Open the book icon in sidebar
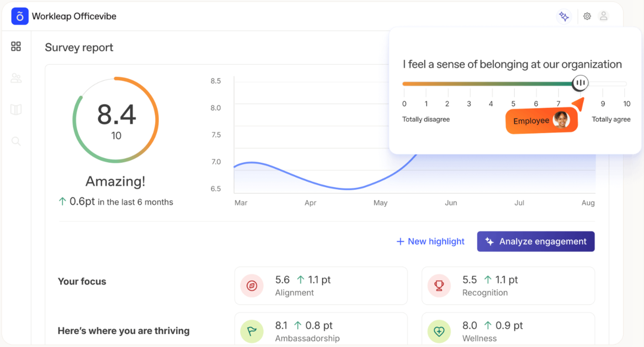This screenshot has height=347, width=644. [x=16, y=110]
